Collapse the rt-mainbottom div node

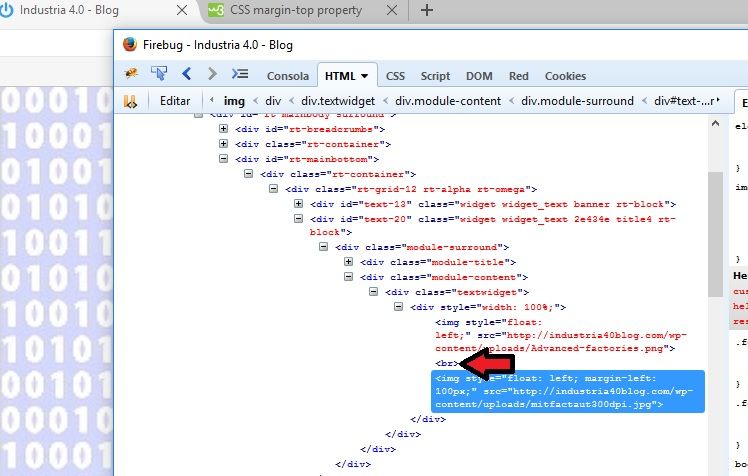[223, 158]
